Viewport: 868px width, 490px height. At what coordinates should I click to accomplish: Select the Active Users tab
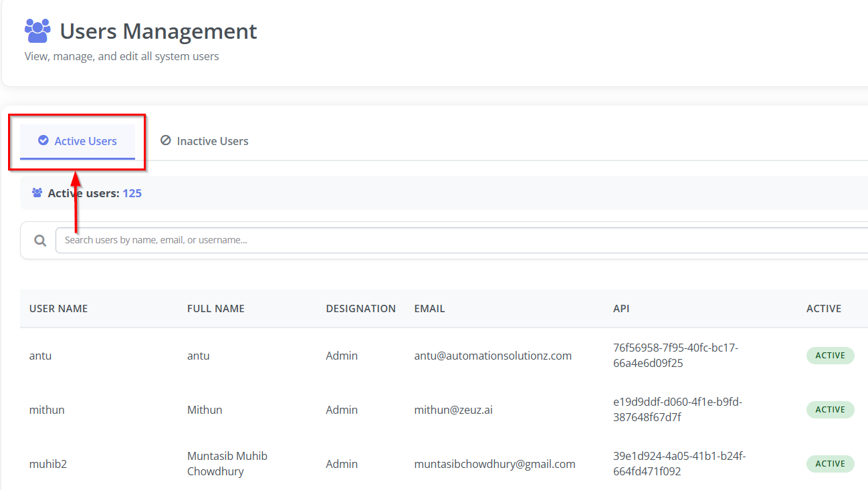point(78,141)
